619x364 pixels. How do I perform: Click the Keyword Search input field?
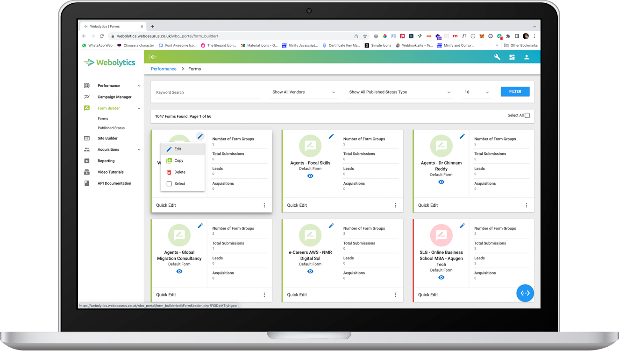[x=208, y=92]
